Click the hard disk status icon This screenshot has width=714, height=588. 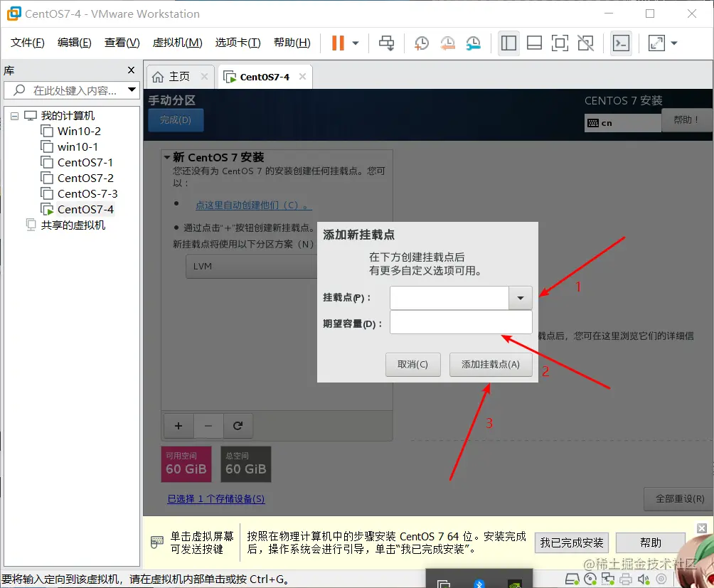pos(572,579)
